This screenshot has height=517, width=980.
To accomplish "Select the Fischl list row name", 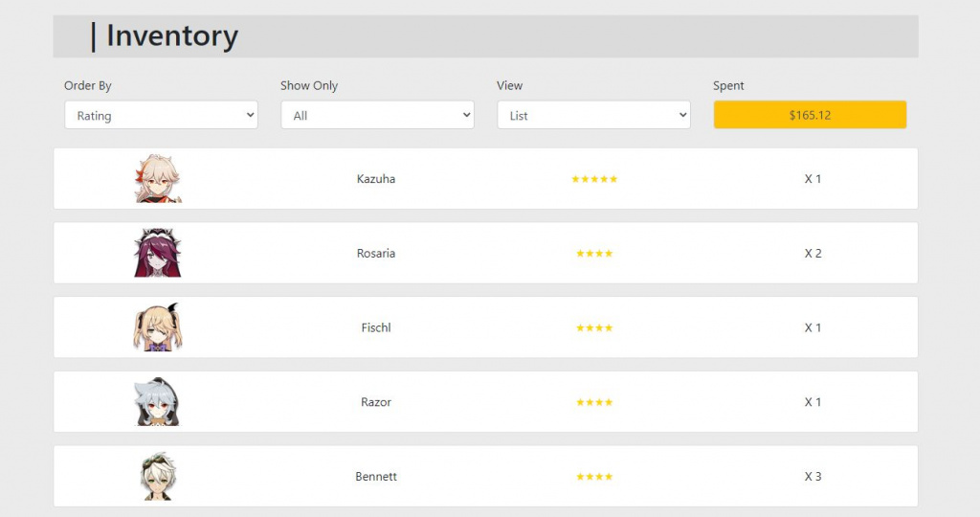I will point(376,327).
